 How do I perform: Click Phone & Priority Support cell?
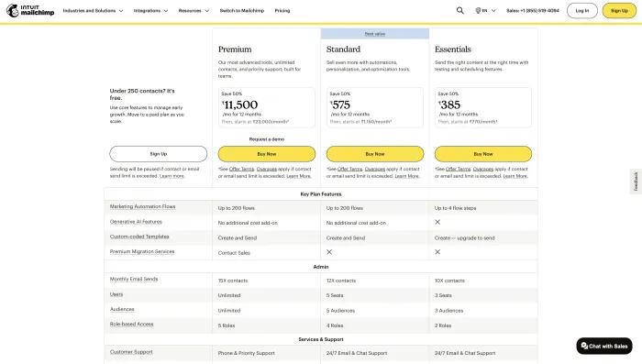coord(246,353)
